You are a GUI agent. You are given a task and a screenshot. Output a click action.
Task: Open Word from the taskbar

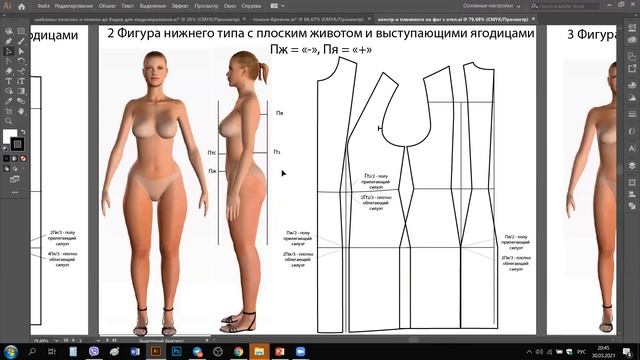(x=135, y=351)
